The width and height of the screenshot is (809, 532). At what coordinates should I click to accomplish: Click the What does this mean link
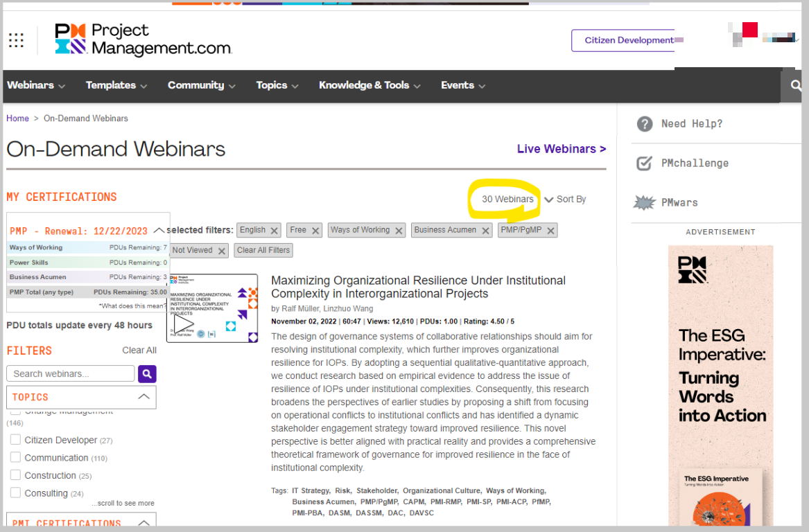coord(132,305)
